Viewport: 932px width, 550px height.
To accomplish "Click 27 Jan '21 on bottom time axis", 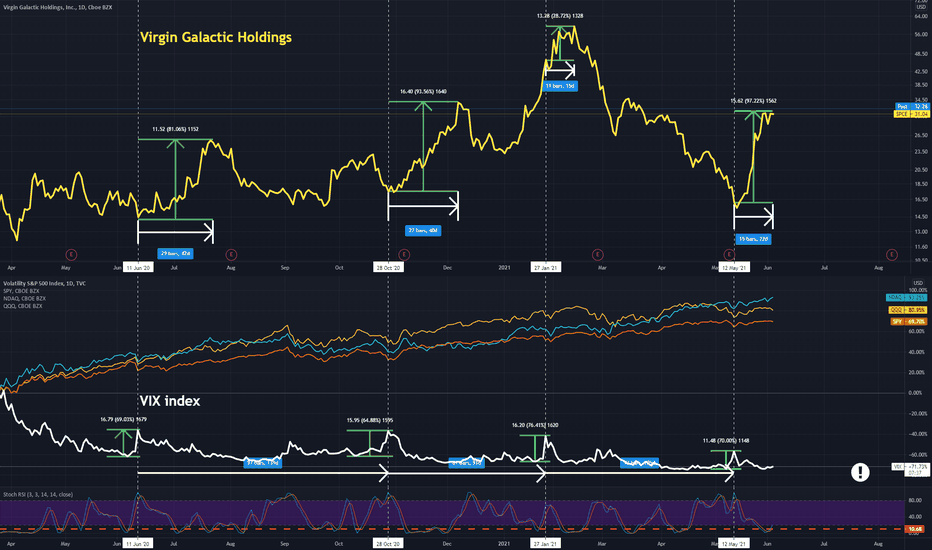I will pyautogui.click(x=546, y=543).
